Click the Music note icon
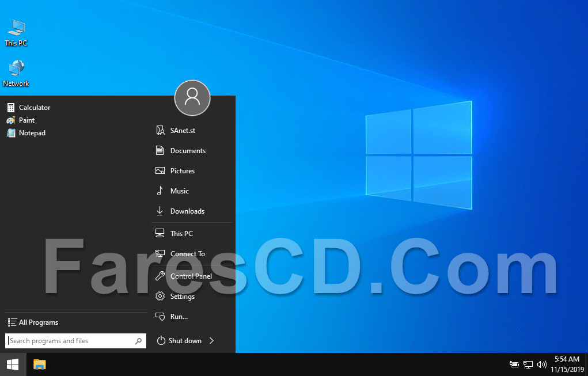588x376 pixels. [160, 191]
